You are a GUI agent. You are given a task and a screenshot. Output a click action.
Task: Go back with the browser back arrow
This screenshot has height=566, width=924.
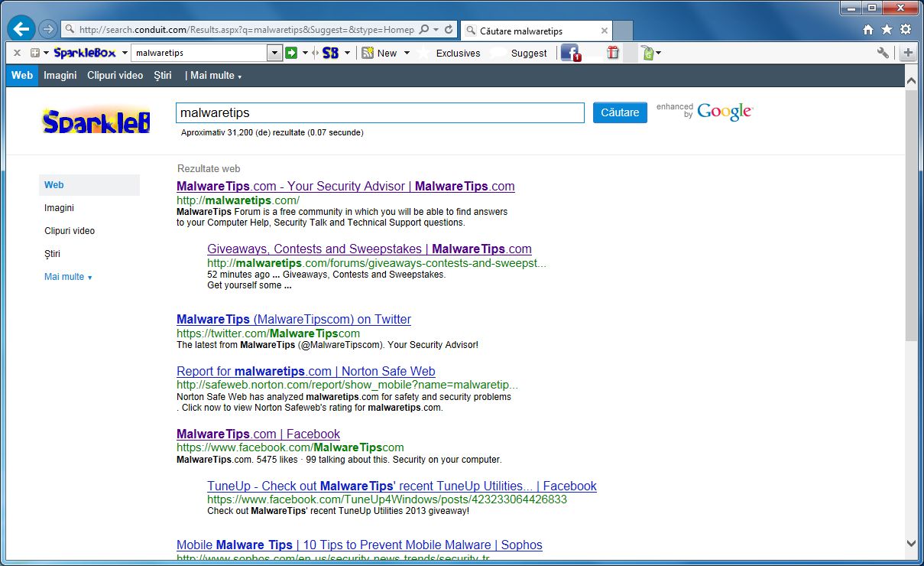pos(21,30)
